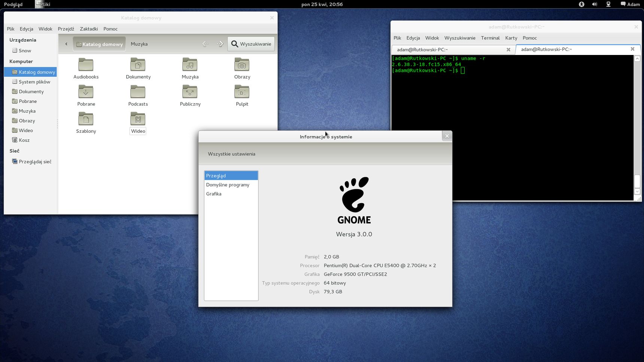Click the path bar left chevron

(66, 44)
